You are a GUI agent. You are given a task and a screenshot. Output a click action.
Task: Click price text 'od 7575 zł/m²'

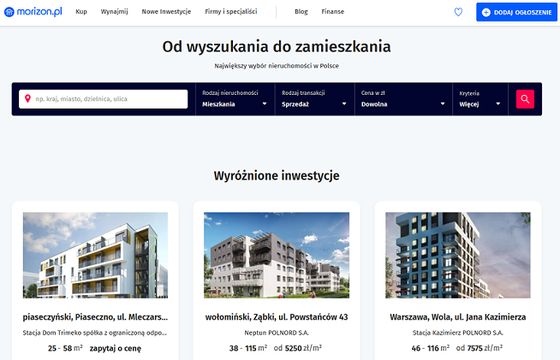479,348
